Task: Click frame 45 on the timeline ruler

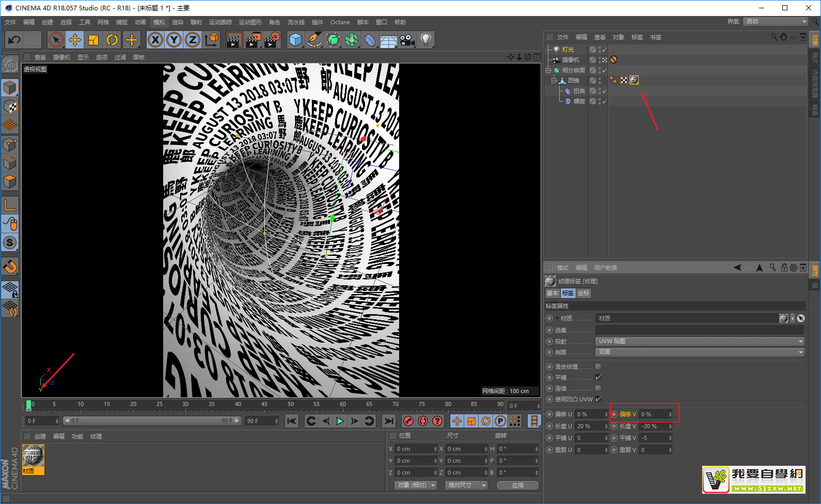Action: pos(264,405)
